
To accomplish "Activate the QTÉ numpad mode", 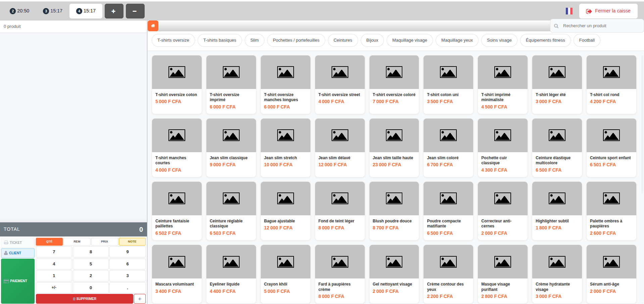I will coord(49,242).
